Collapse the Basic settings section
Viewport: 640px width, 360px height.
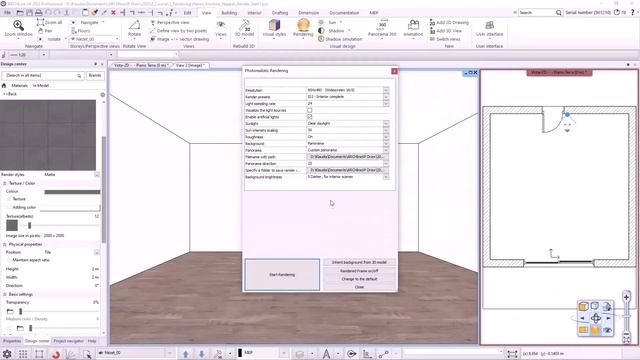(5, 294)
